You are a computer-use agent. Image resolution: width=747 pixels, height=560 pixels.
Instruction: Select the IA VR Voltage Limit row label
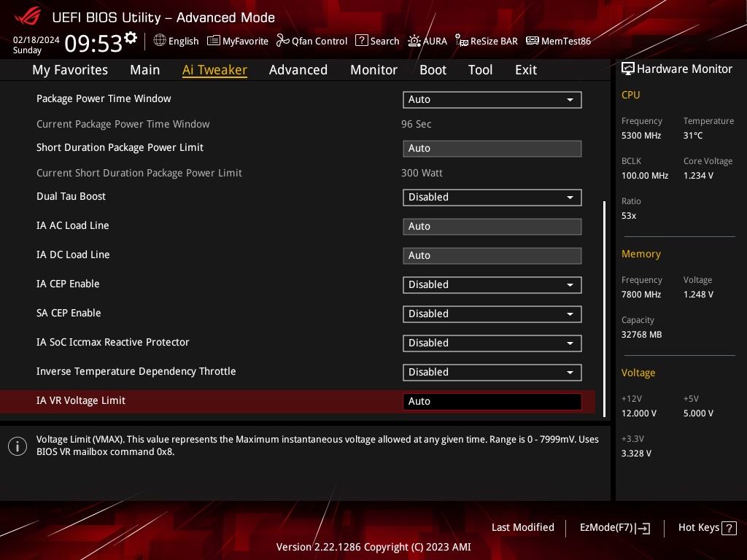(x=80, y=400)
